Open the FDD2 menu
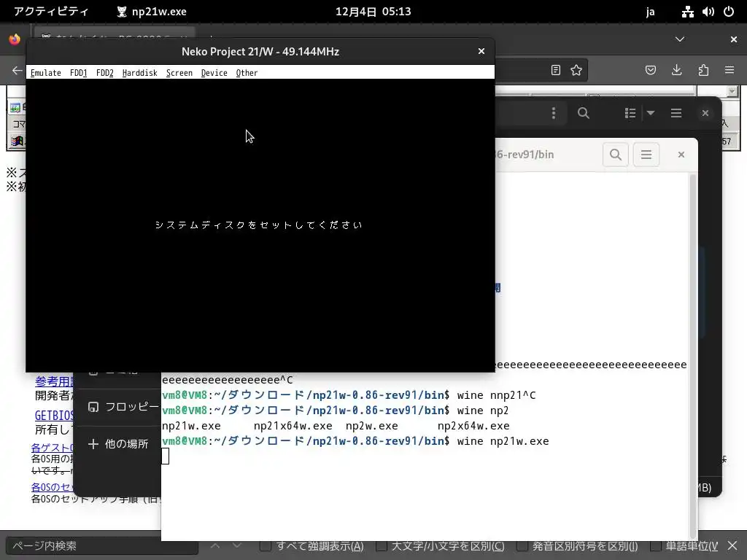 coord(105,73)
